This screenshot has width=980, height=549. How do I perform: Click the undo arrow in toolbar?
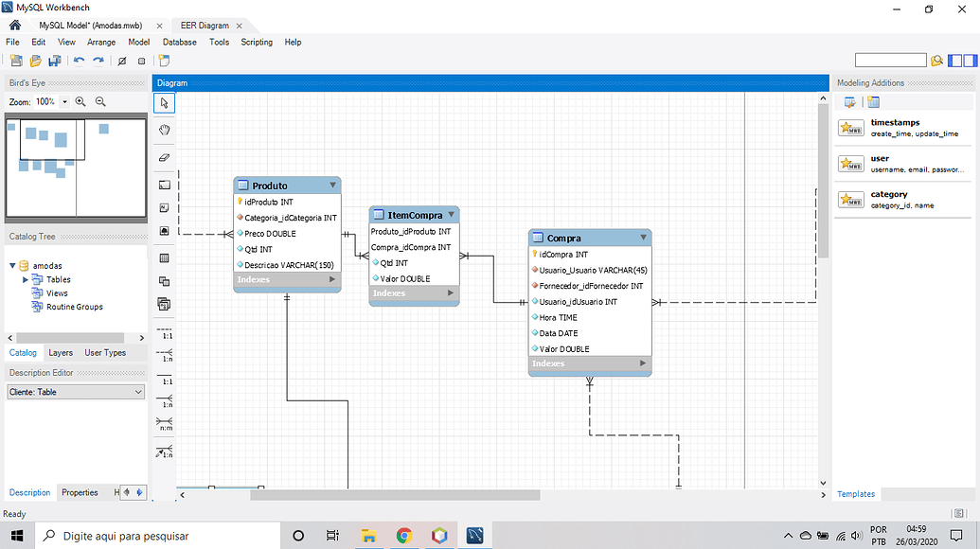79,61
